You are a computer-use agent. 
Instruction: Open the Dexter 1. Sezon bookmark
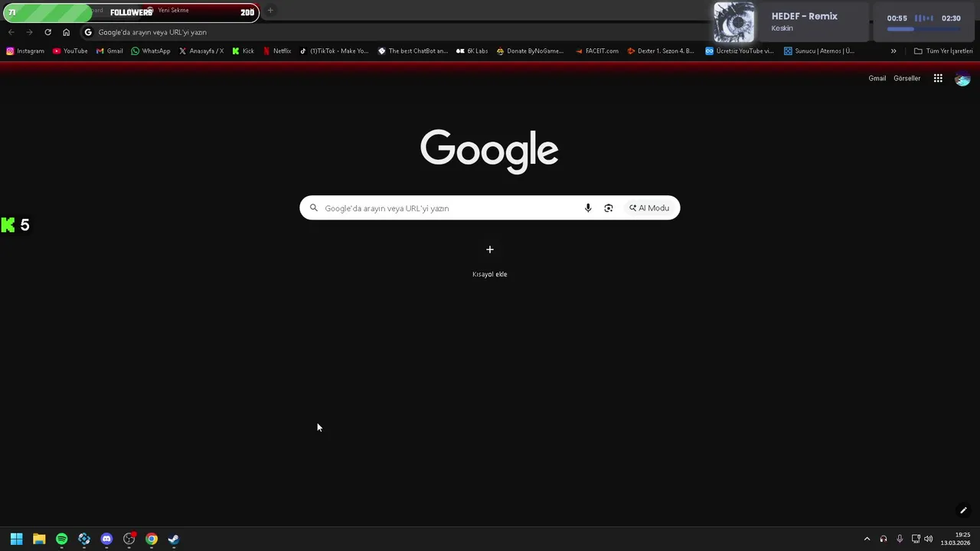(x=661, y=51)
